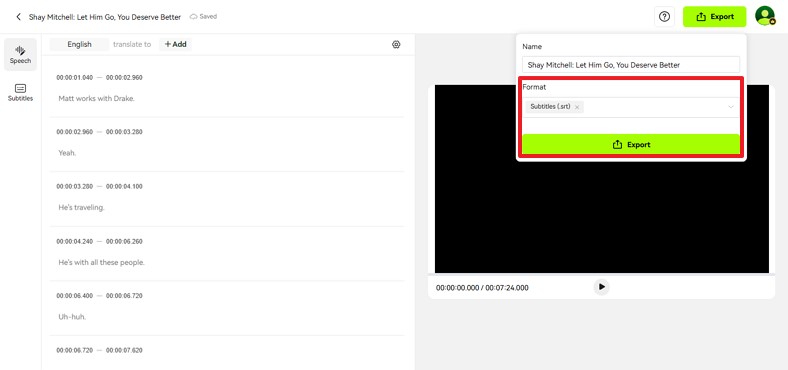Add a translation language
Screen dimensions: 788x370
point(175,44)
